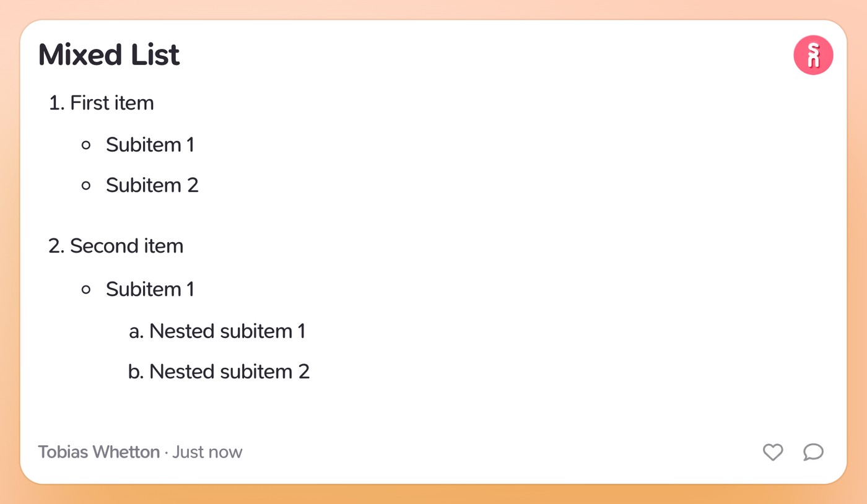Open Tobias Whetton's author profile

pyautogui.click(x=99, y=452)
